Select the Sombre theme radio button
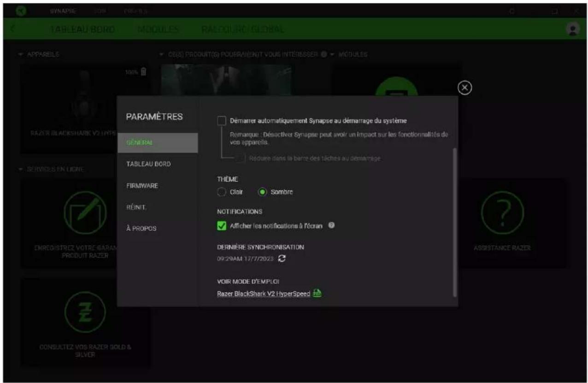 262,192
